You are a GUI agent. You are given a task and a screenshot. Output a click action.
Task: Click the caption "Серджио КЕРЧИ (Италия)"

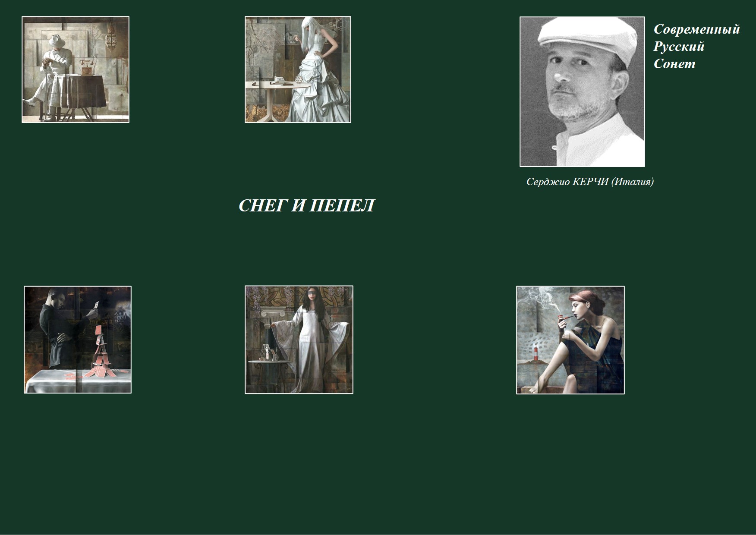point(590,182)
